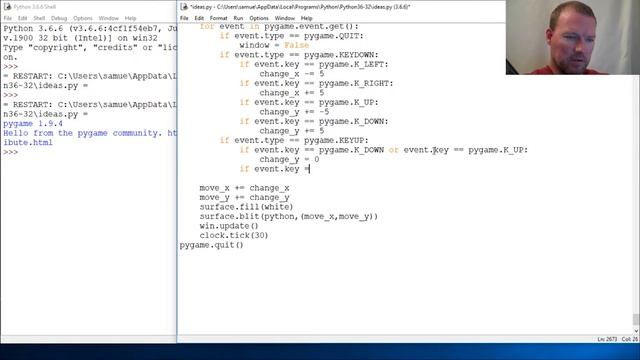Click the 'clock.tick(30)' line
Image resolution: width=640 pixels, height=360 pixels.
coord(234,236)
